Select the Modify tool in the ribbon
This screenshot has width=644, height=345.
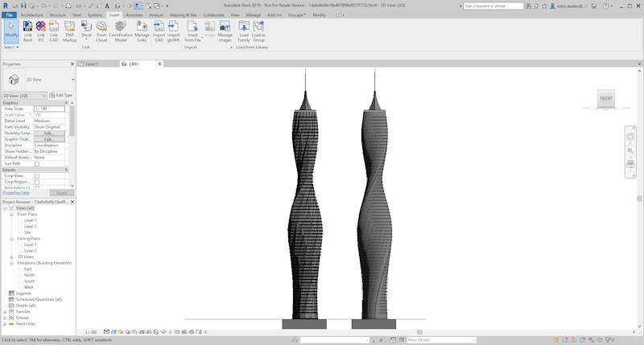(x=11, y=31)
